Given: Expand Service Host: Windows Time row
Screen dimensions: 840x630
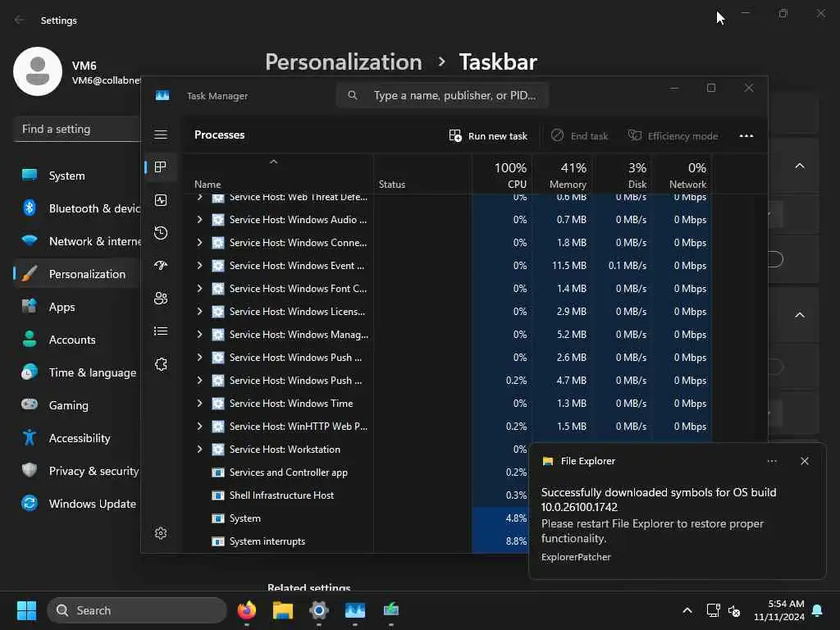Looking at the screenshot, I should click(199, 404).
